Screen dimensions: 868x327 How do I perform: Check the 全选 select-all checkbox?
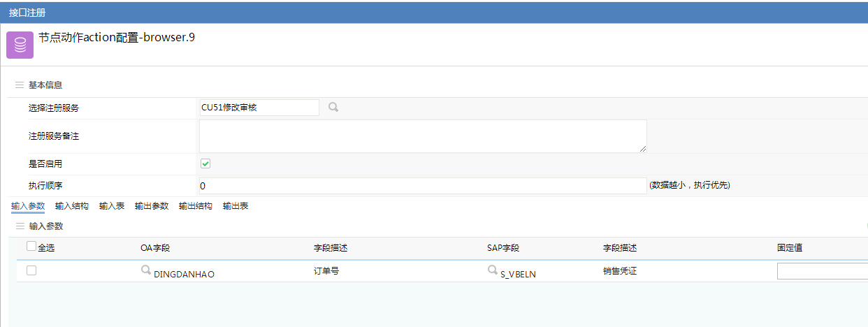31,246
